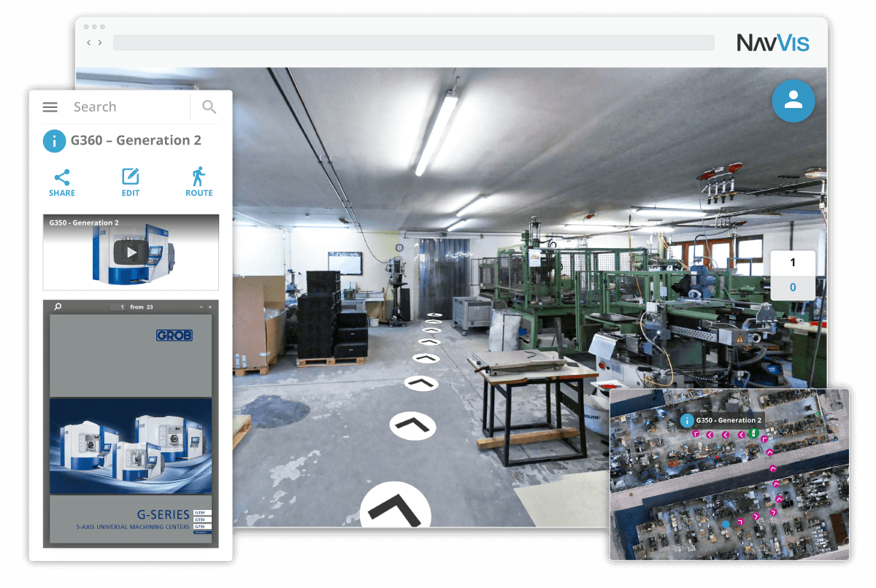Screen dimensions: 876x588
Task: Click the browser address bar
Action: 413,43
